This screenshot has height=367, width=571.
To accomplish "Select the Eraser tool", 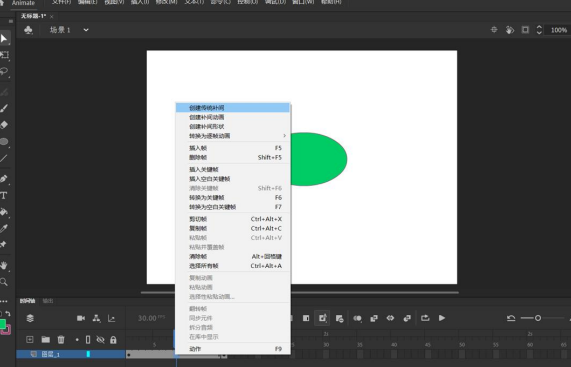I will (4, 125).
